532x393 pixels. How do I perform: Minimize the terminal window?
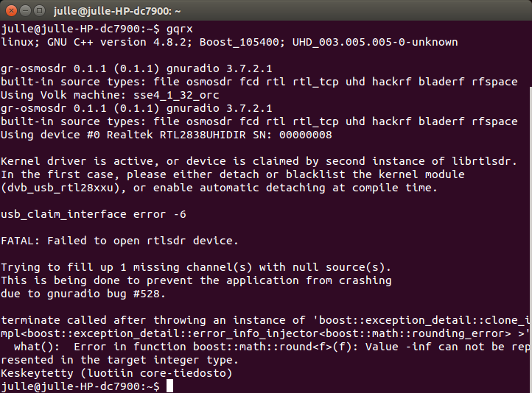(26, 11)
